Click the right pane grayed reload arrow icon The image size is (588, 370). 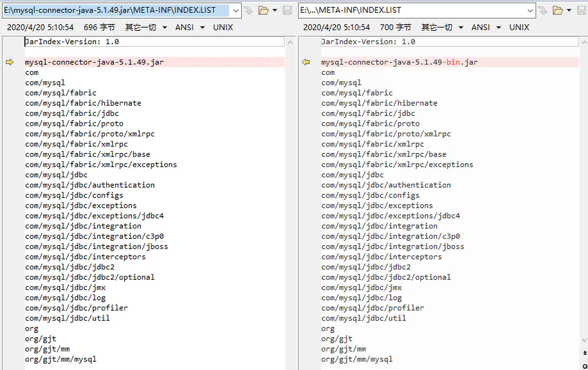tap(542, 10)
